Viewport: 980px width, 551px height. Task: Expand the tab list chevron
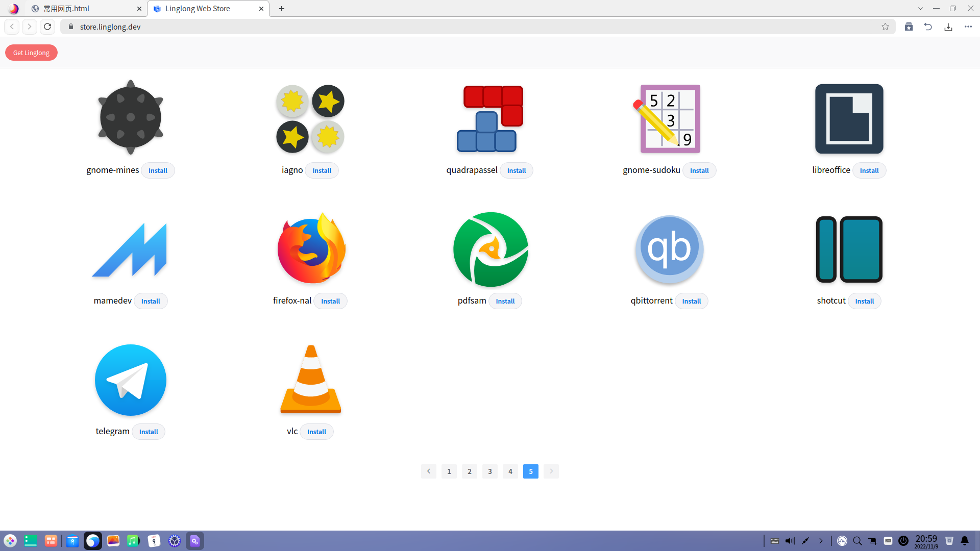(x=920, y=9)
